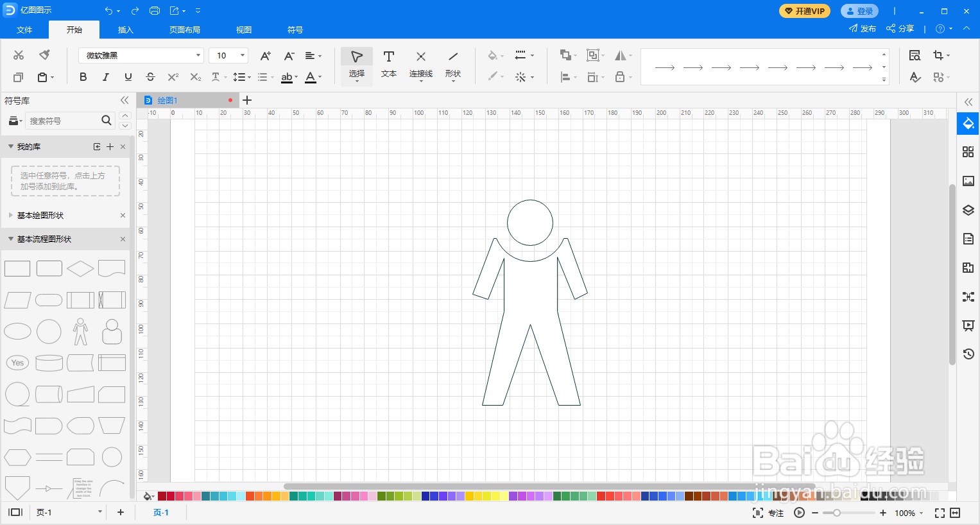Open the layers panel in right sidebar

968,210
